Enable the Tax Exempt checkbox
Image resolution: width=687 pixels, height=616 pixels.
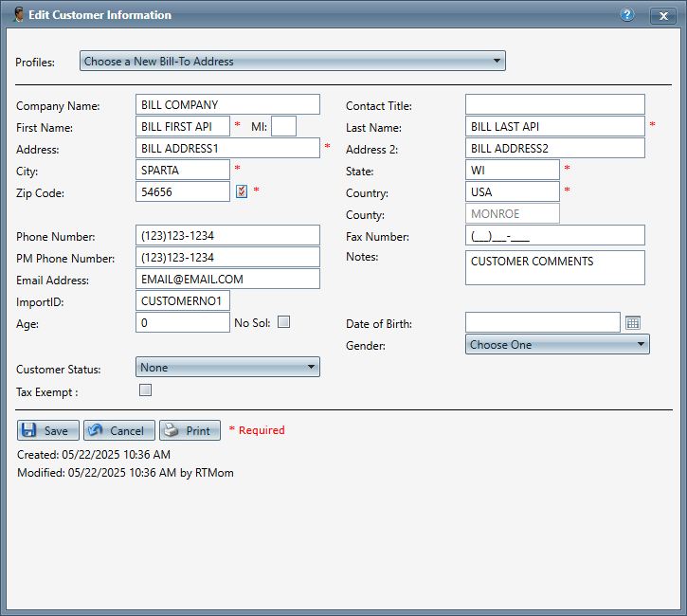pos(146,390)
